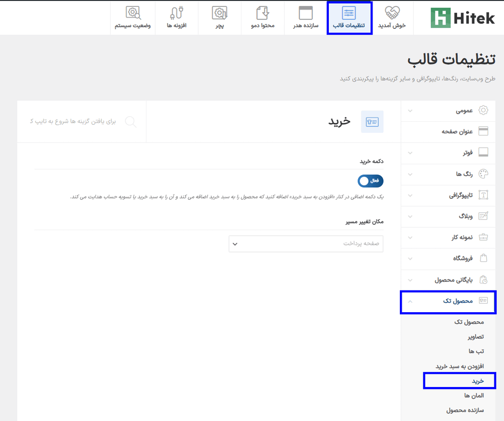Image resolution: width=504 pixels, height=421 pixels.
Task: Expand the تایپوگرافی section chevron
Action: [410, 195]
